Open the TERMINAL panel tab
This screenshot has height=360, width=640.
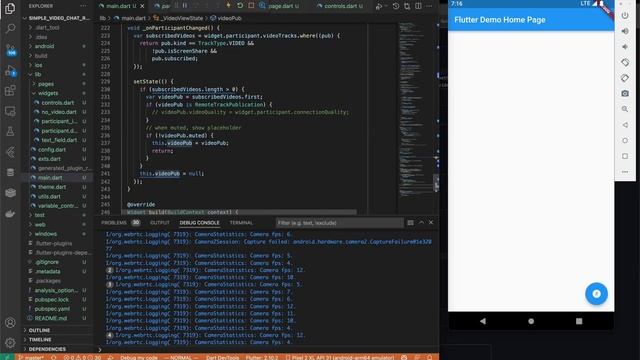[x=241, y=223]
